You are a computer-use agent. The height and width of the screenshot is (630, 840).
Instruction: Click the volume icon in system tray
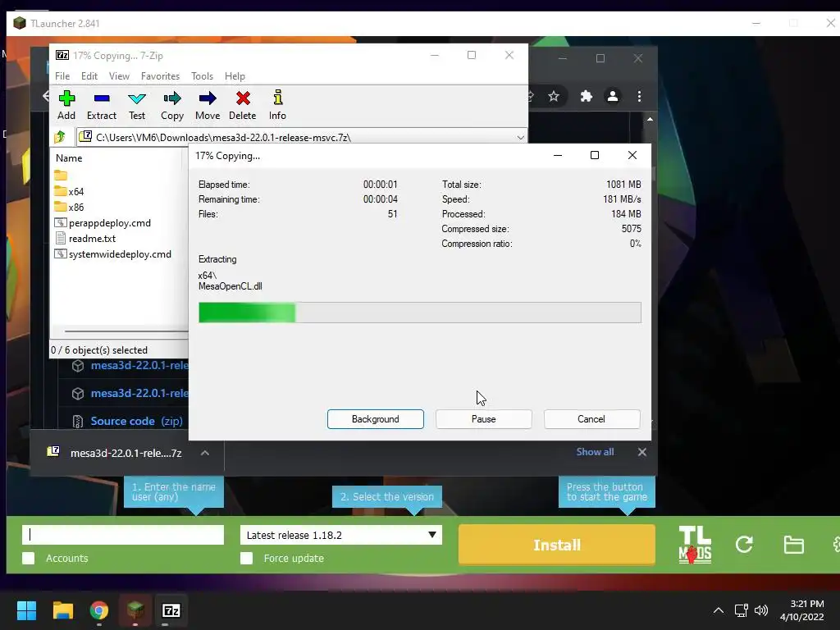[760, 610]
